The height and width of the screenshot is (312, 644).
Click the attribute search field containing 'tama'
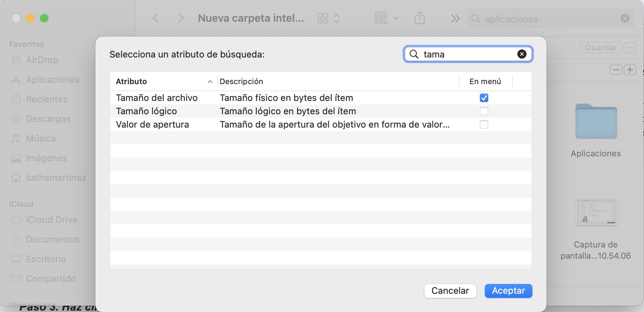point(468,54)
